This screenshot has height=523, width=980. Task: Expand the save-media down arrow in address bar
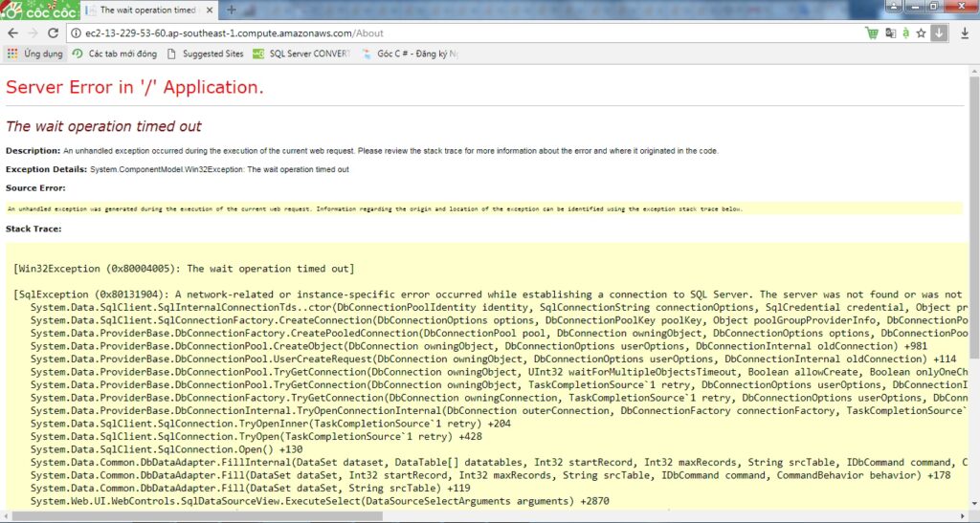(x=940, y=33)
